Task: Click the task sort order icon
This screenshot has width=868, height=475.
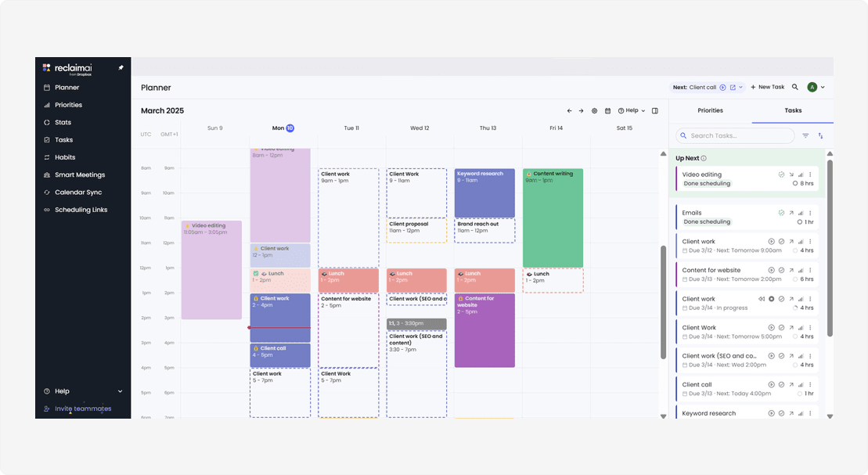Action: pos(820,135)
